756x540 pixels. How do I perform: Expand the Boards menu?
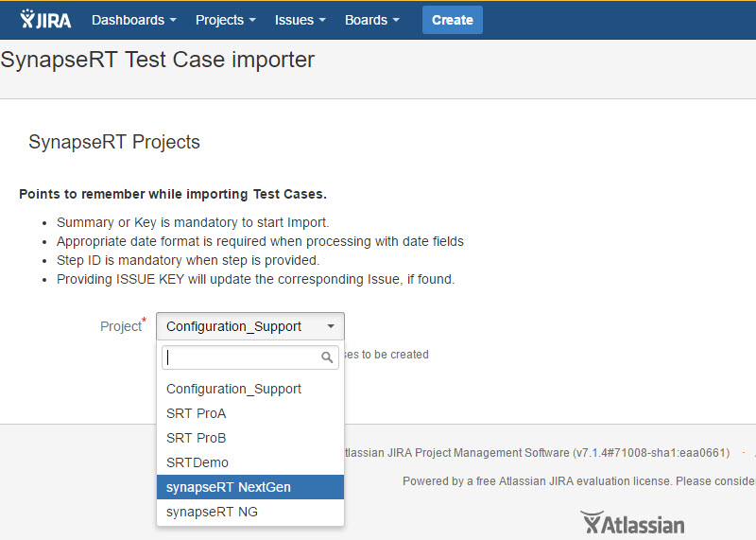point(371,20)
